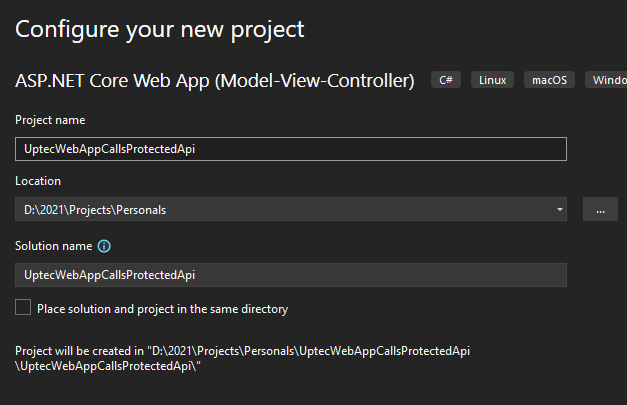Click the 'Project will be created in' message
This screenshot has height=405, width=627.
(242, 351)
